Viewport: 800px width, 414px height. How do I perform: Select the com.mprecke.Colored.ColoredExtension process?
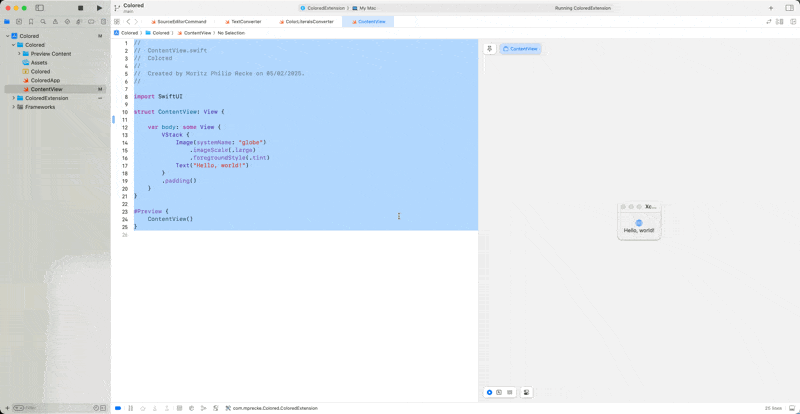[x=271, y=408]
